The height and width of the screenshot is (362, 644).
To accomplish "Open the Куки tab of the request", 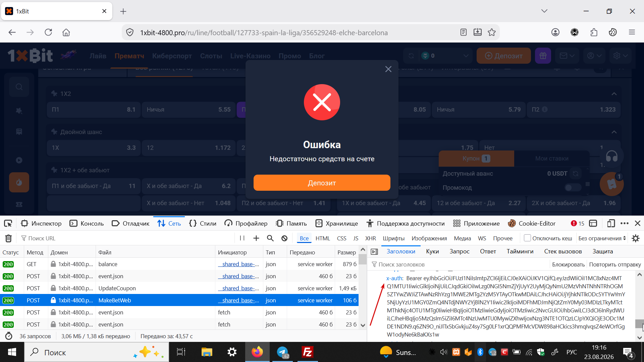I will pyautogui.click(x=432, y=251).
